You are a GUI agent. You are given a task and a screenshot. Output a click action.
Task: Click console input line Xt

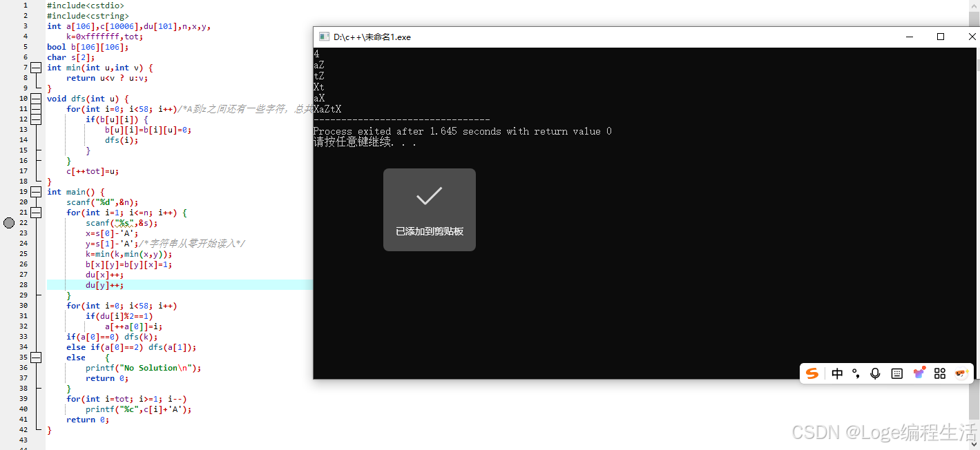point(319,87)
